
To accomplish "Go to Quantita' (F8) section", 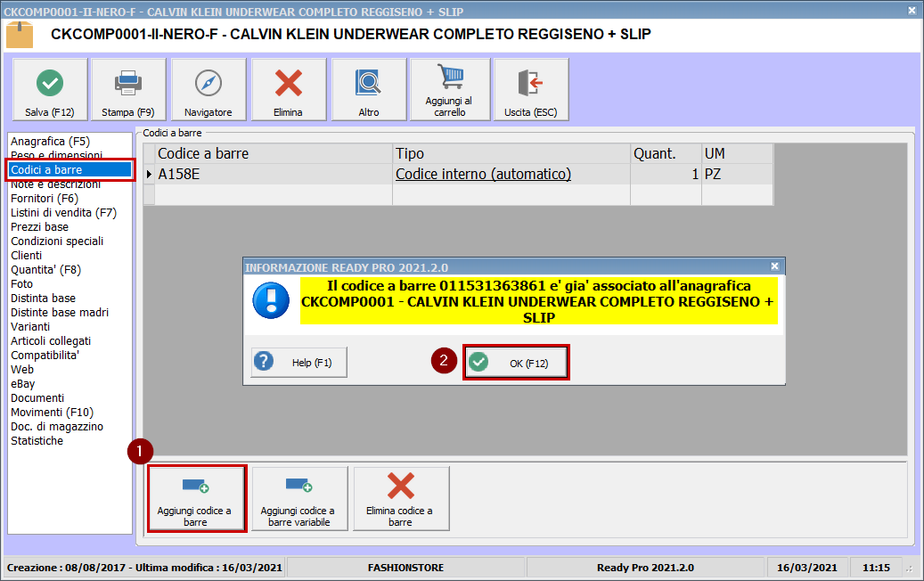I will (x=46, y=270).
